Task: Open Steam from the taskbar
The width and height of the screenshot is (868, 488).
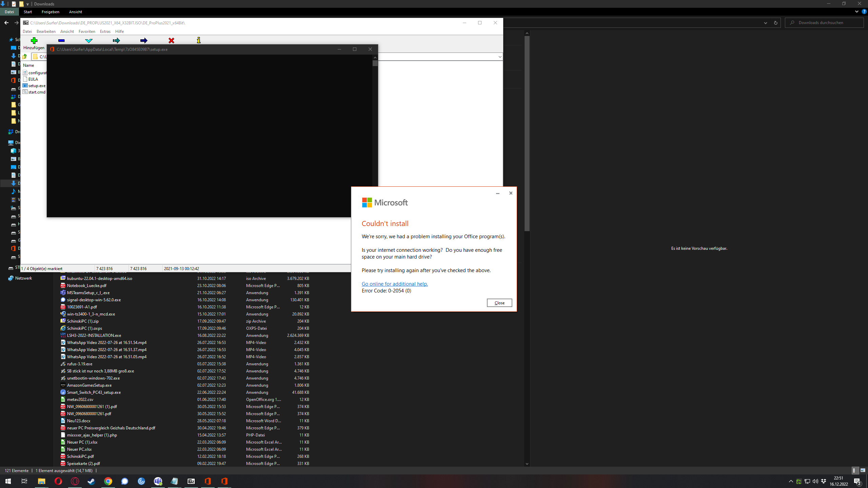Action: [91, 481]
